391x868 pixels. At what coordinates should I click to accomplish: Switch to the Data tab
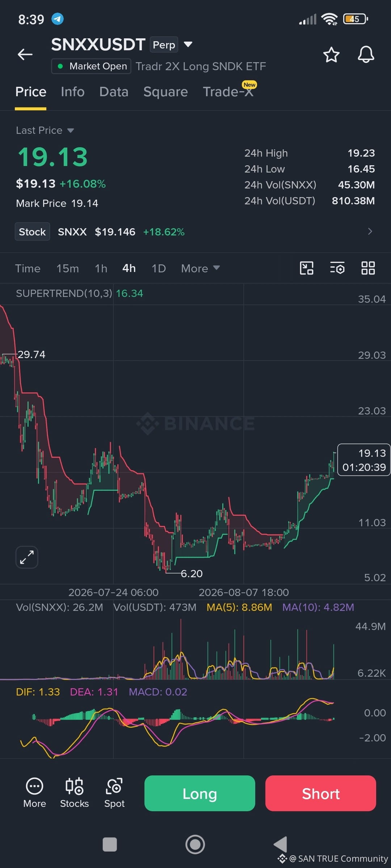pos(114,92)
